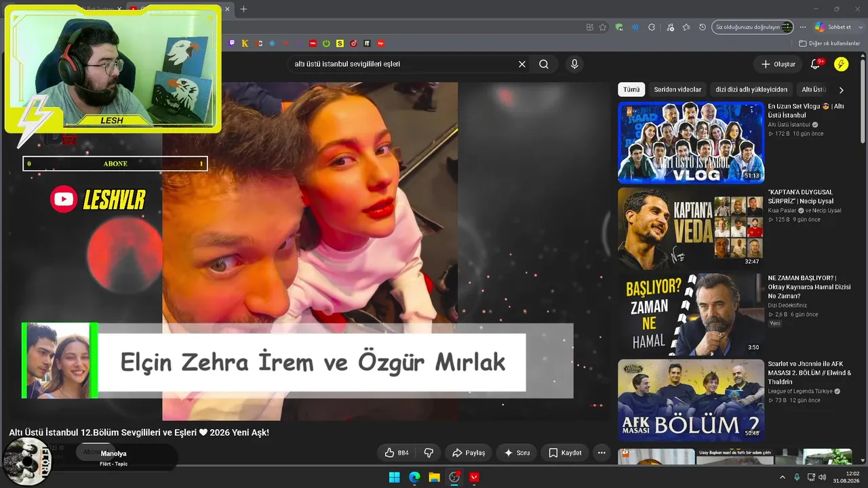Clear the YouTube search box text
The image size is (868, 488).
click(522, 64)
